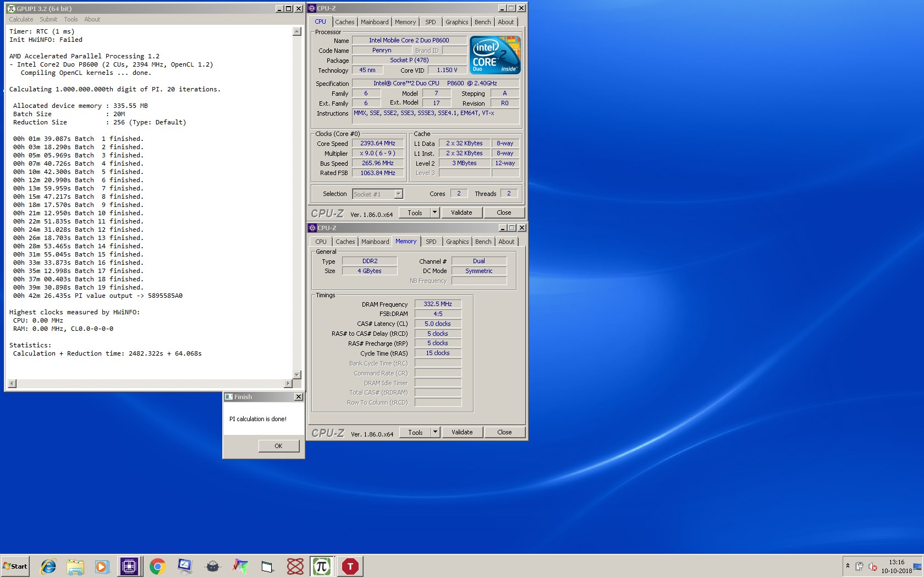Viewport: 924px width, 578px height.
Task: Click the red atom knot taskbar icon
Action: 295,566
